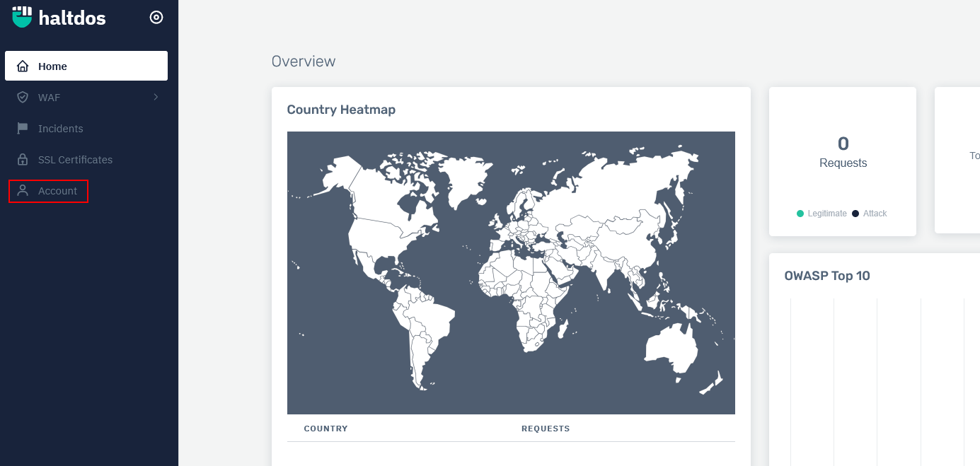Click the haltdos shield logo icon

click(x=23, y=17)
